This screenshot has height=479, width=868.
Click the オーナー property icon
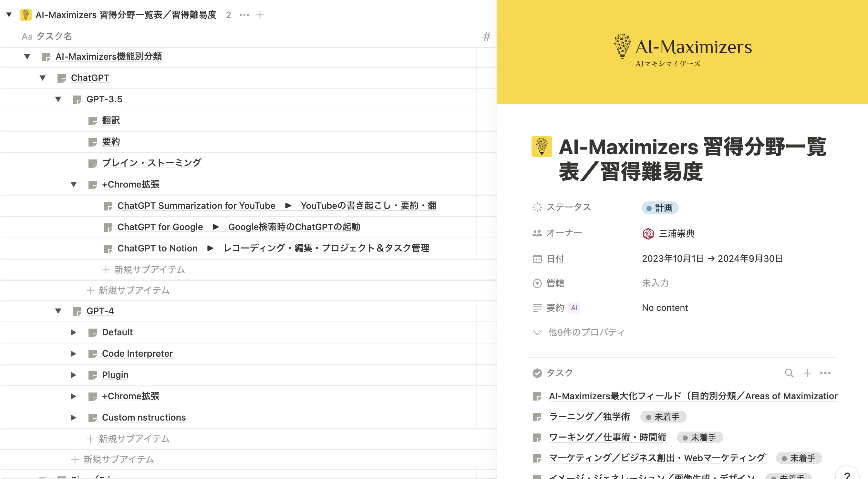click(537, 233)
